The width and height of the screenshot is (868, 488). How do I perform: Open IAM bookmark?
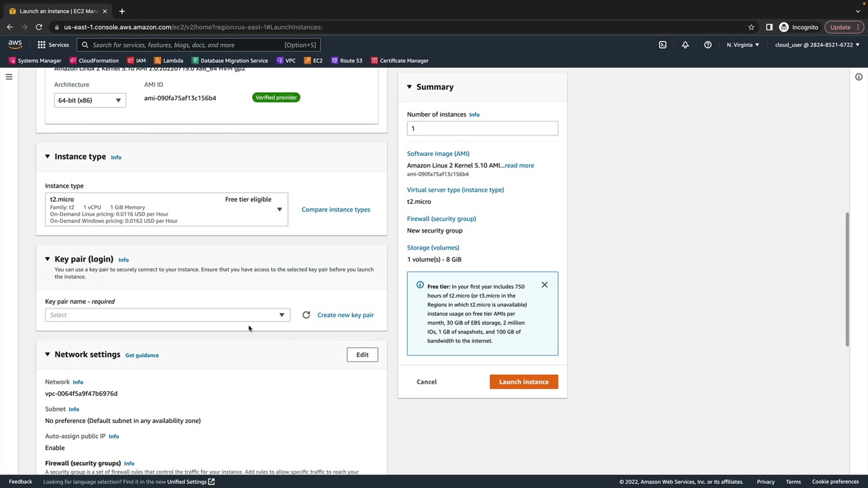[x=136, y=60]
